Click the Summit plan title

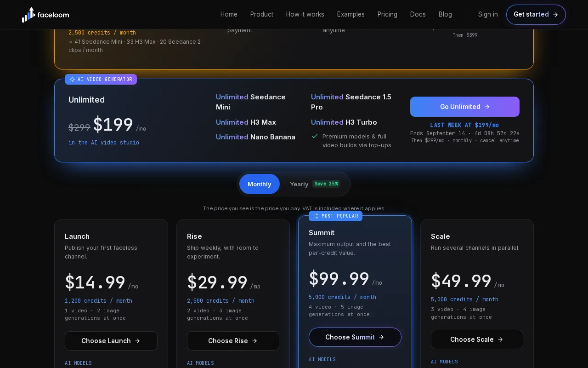click(322, 233)
